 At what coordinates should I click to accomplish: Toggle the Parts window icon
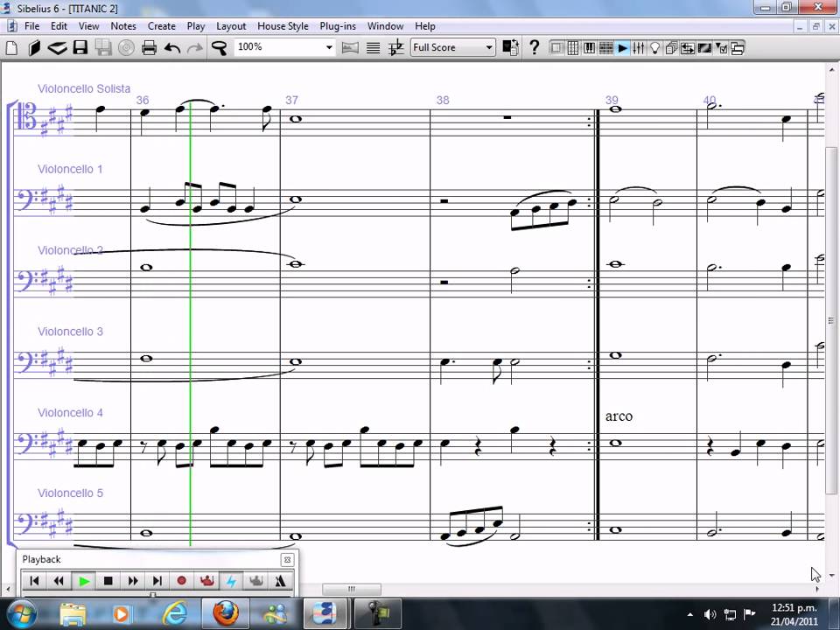pyautogui.click(x=671, y=48)
